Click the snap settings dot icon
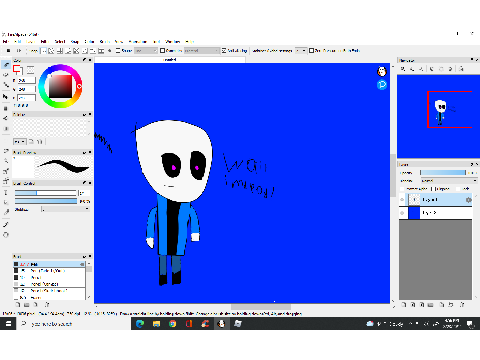This screenshot has height=360, width=480. [109, 51]
